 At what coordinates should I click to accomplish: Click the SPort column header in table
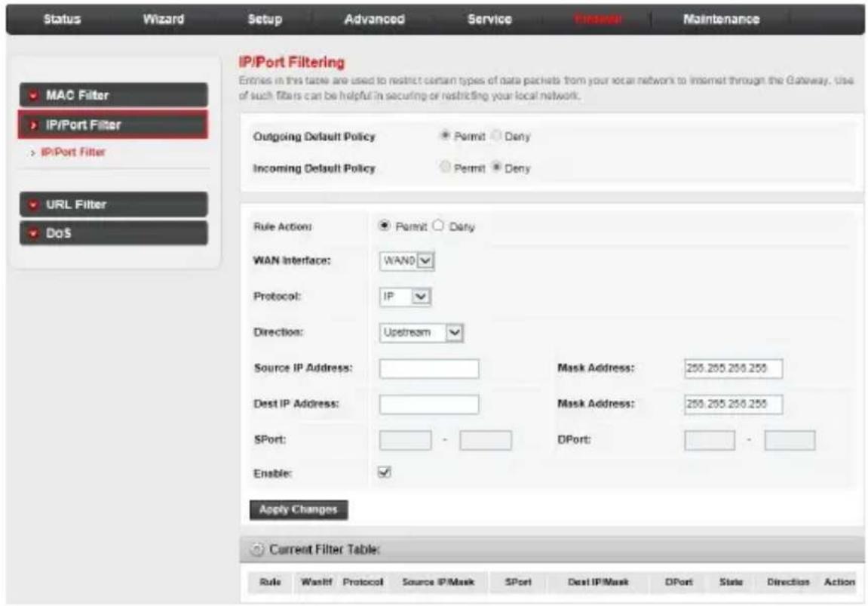pyautogui.click(x=519, y=582)
